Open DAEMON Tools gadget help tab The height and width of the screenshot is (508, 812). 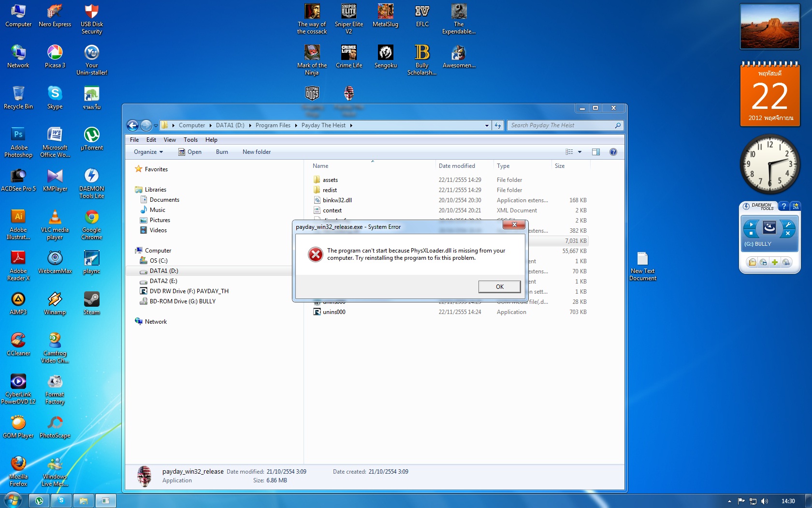[x=783, y=206]
